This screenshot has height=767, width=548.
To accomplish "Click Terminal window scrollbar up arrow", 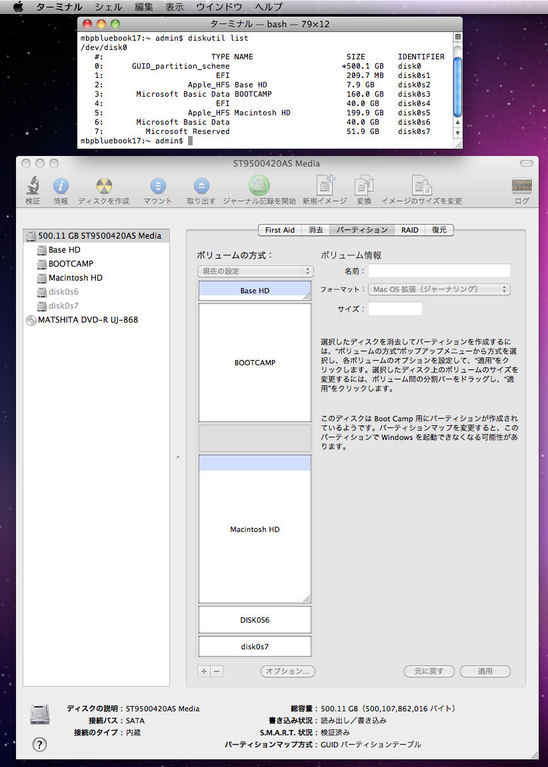I will pyautogui.click(x=457, y=122).
